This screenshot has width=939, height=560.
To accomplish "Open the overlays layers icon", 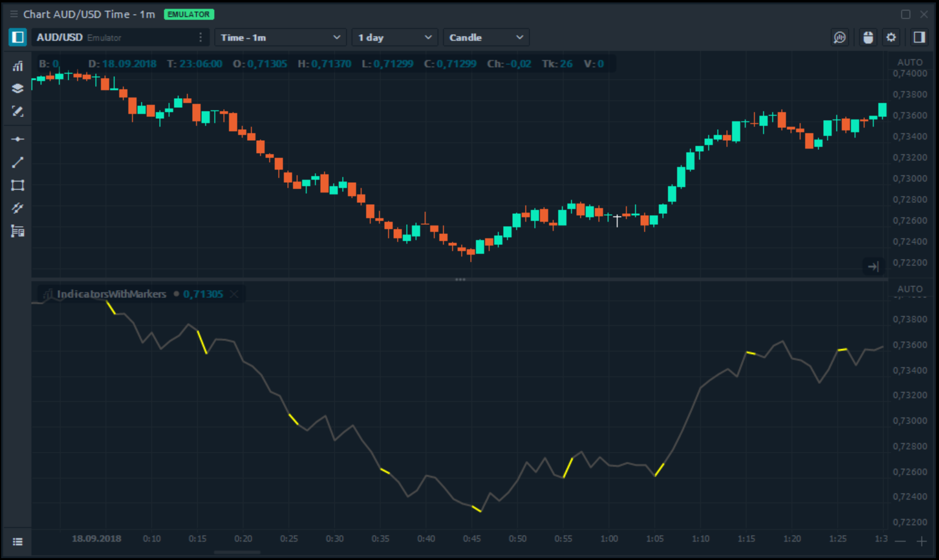I will tap(18, 88).
